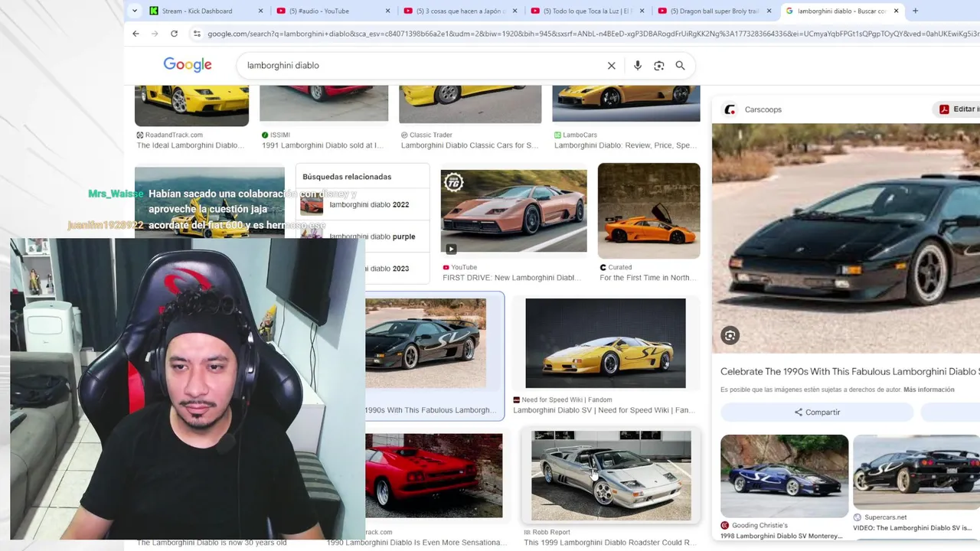Open the large black Diablo preview image

pyautogui.click(x=846, y=238)
